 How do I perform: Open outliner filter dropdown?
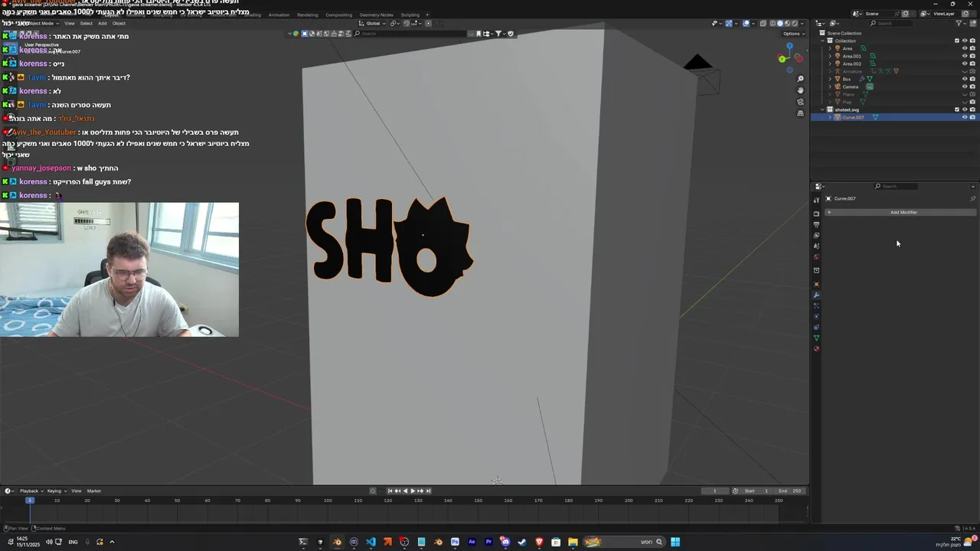pyautogui.click(x=961, y=23)
